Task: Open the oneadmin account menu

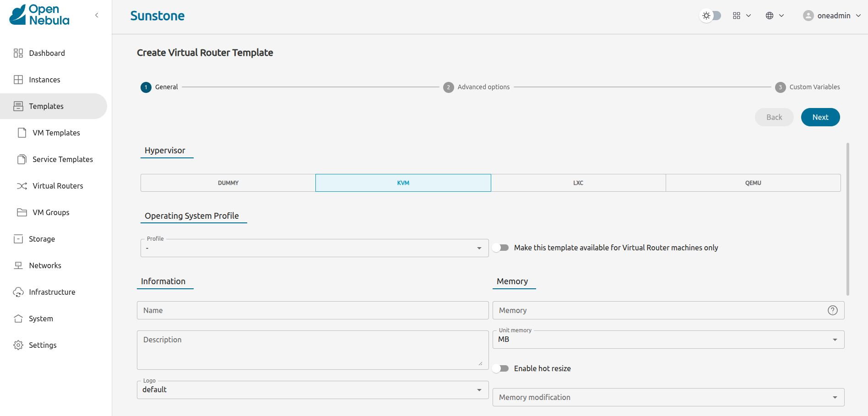Action: (832, 15)
